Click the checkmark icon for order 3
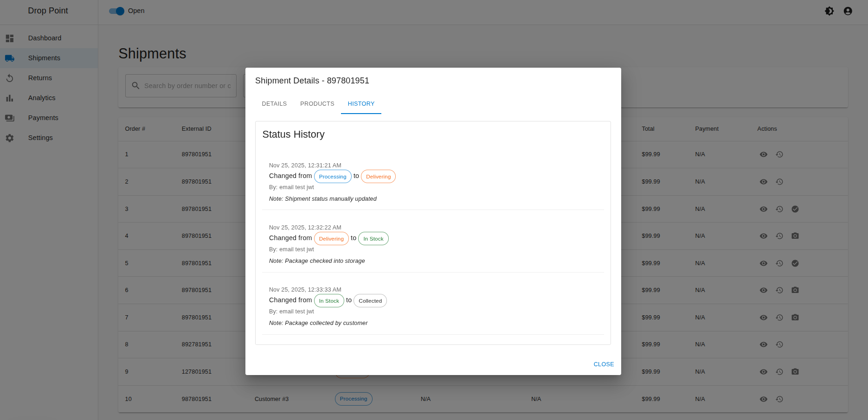 tap(795, 209)
